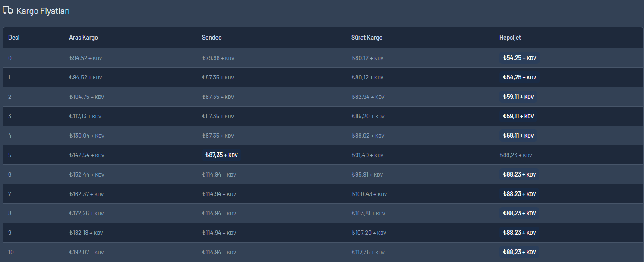Click Aras Kargo price ₺104,75
Screen dimensions: 644x262
coord(86,97)
